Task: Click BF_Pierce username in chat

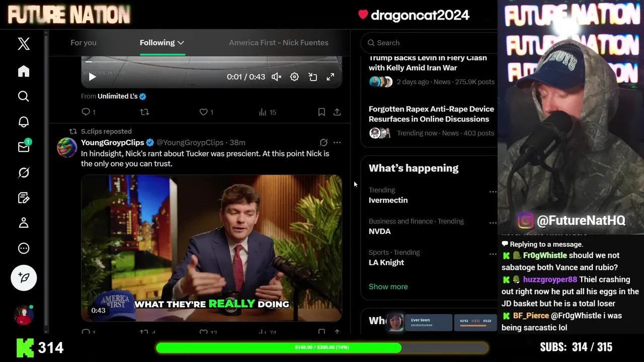Action: tap(531, 316)
